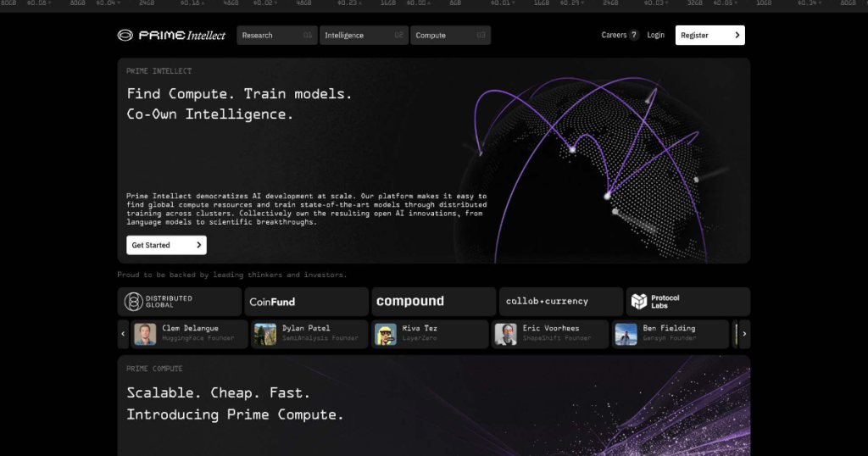Click the Register button
The height and width of the screenshot is (456, 868).
tap(709, 36)
